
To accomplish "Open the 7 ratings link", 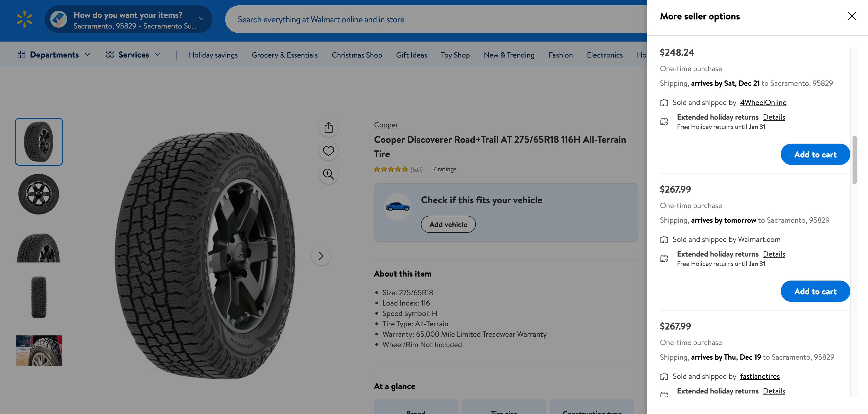I will click(444, 169).
